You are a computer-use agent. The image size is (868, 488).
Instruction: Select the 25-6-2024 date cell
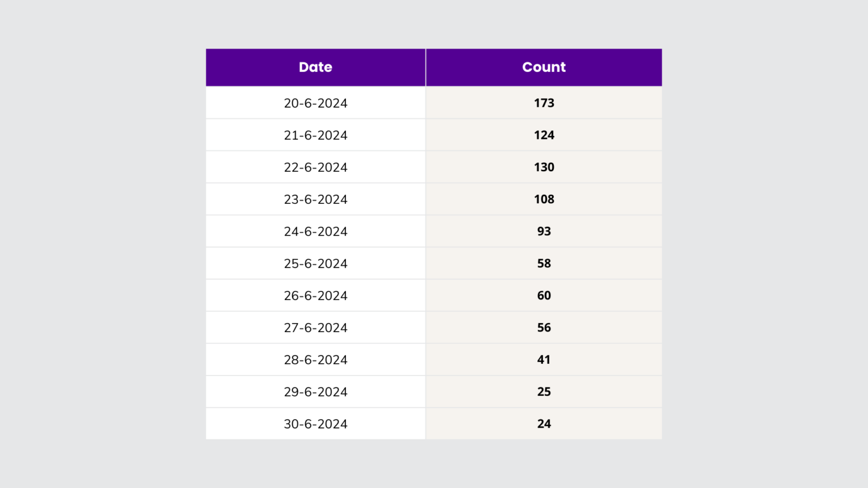coord(315,264)
